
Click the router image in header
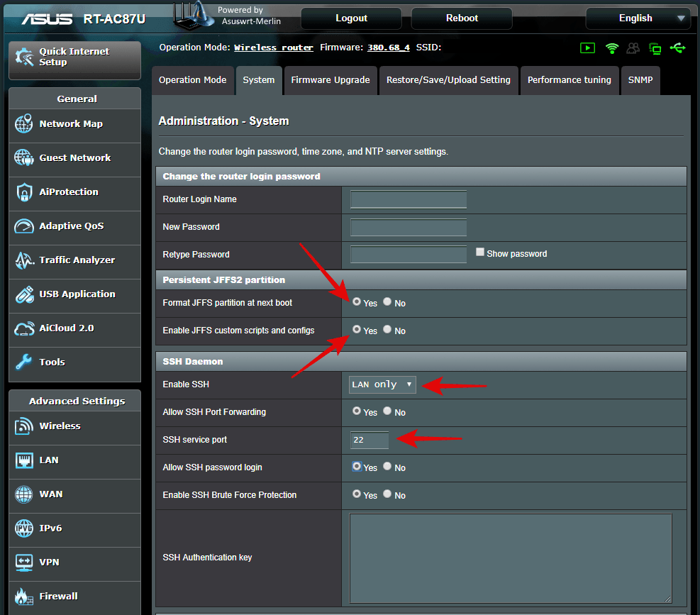pos(194,16)
